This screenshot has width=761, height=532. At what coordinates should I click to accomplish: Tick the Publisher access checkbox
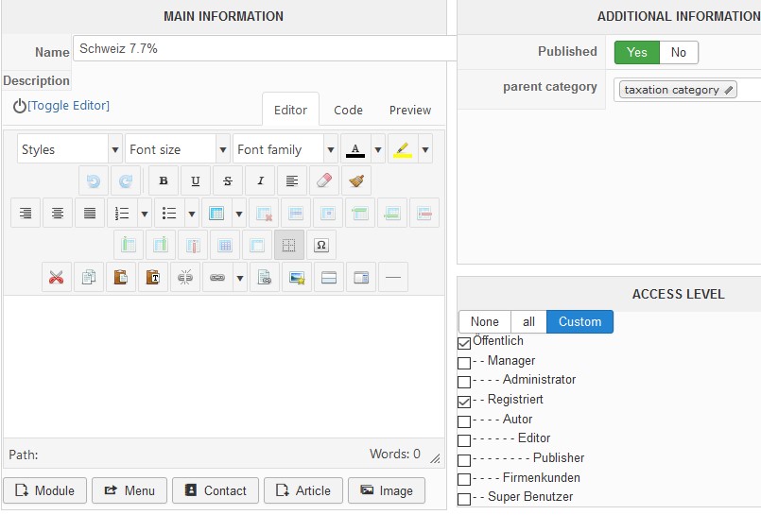click(464, 460)
